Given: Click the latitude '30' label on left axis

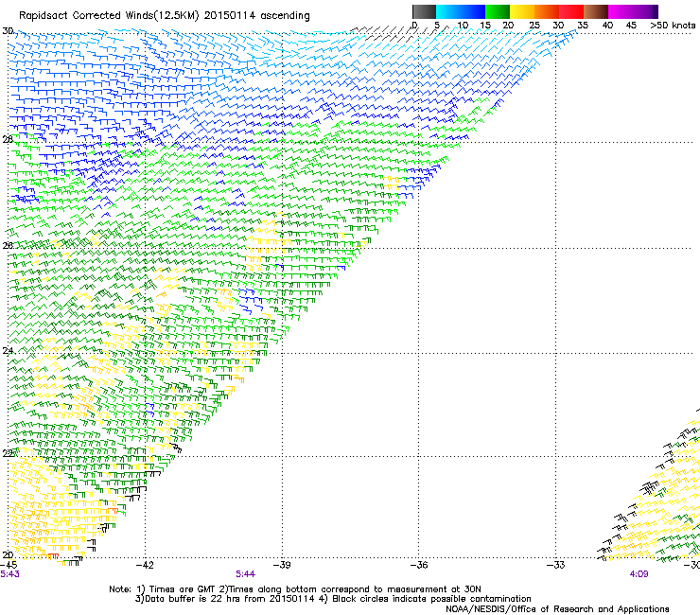Looking at the screenshot, I should (x=8, y=31).
